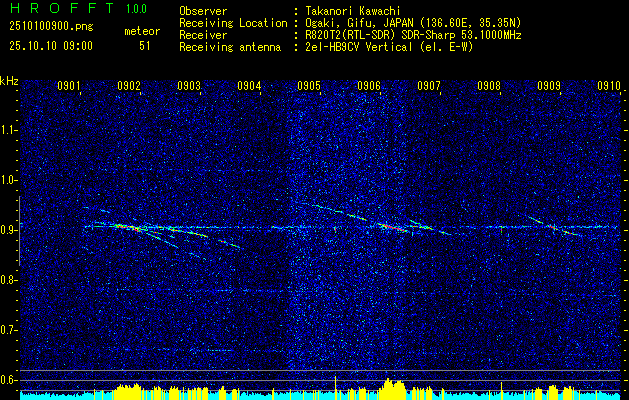The height and width of the screenshot is (400, 629).
Task: Click the 0907 time marker
Action: point(429,85)
